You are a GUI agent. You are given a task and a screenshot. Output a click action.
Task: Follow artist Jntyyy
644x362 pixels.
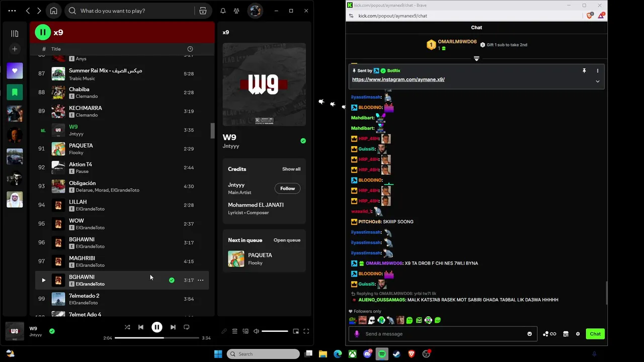(287, 189)
